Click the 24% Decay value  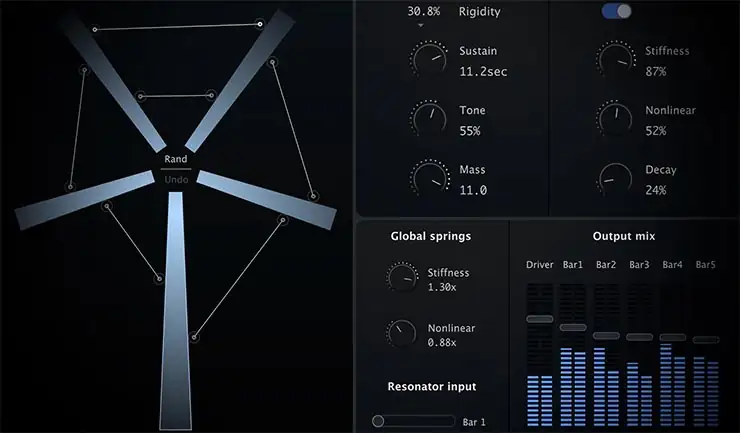coord(656,190)
